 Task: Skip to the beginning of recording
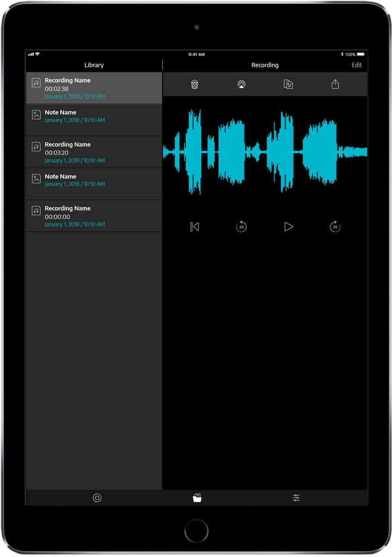(x=195, y=227)
